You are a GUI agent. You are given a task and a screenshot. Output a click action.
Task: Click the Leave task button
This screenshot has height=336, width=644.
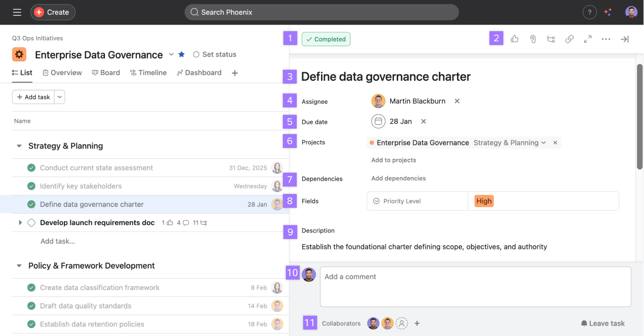[602, 323]
